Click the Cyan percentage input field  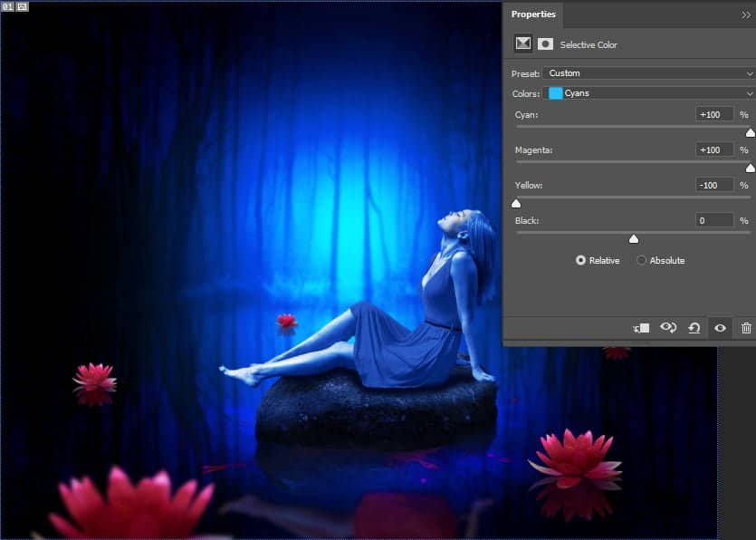point(714,114)
